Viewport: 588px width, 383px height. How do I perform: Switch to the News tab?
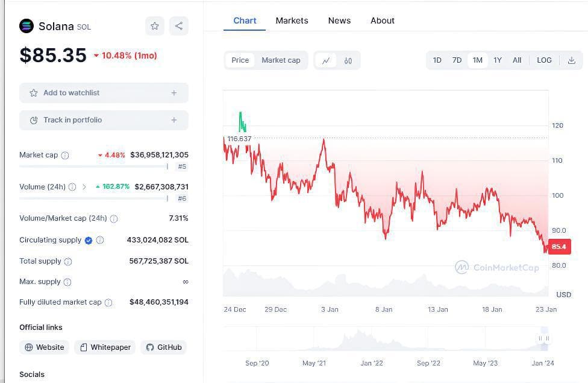point(339,21)
